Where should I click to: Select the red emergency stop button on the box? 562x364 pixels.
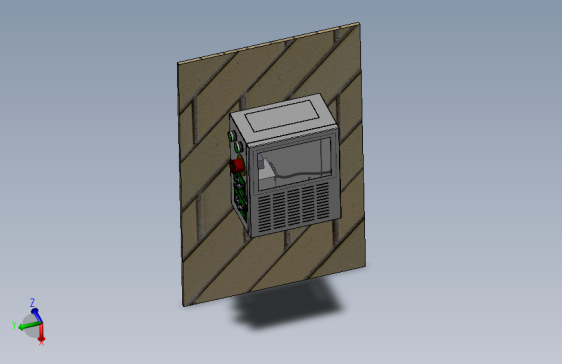click(x=237, y=166)
